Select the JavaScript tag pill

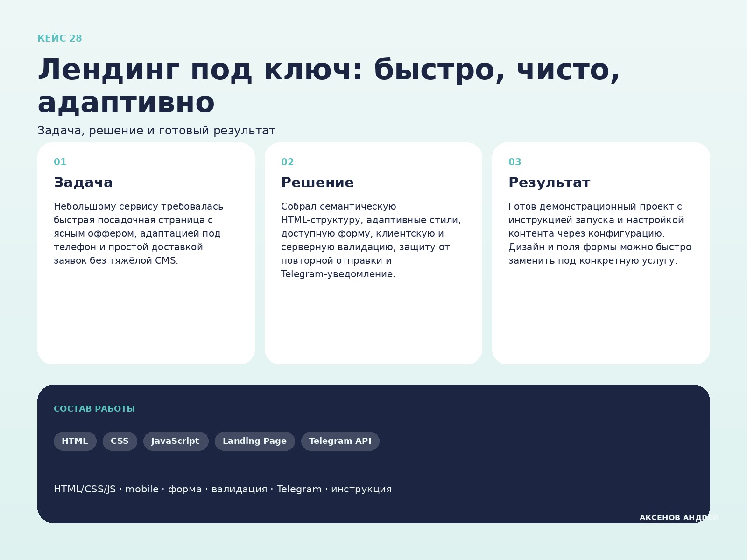[176, 441]
